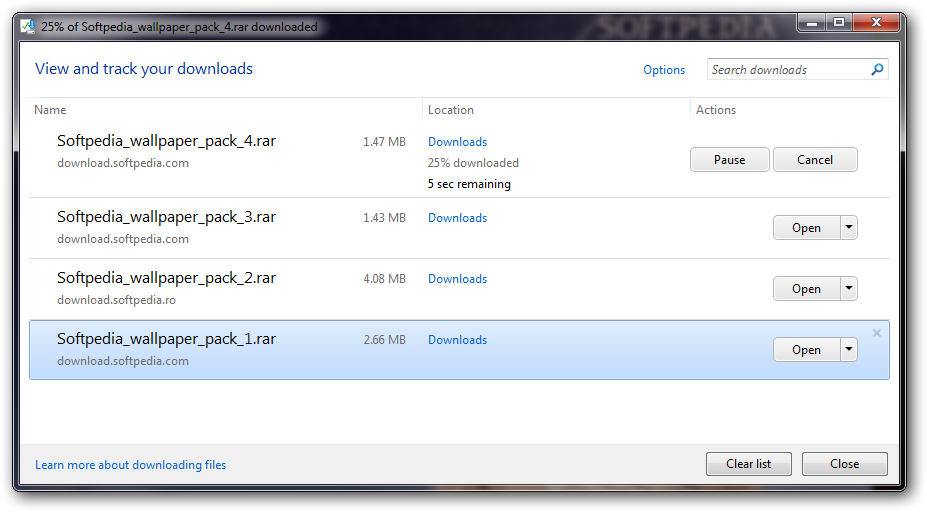This screenshot has height=512, width=927.
Task: Click the download.softpedia.ro source text
Action: click(116, 300)
